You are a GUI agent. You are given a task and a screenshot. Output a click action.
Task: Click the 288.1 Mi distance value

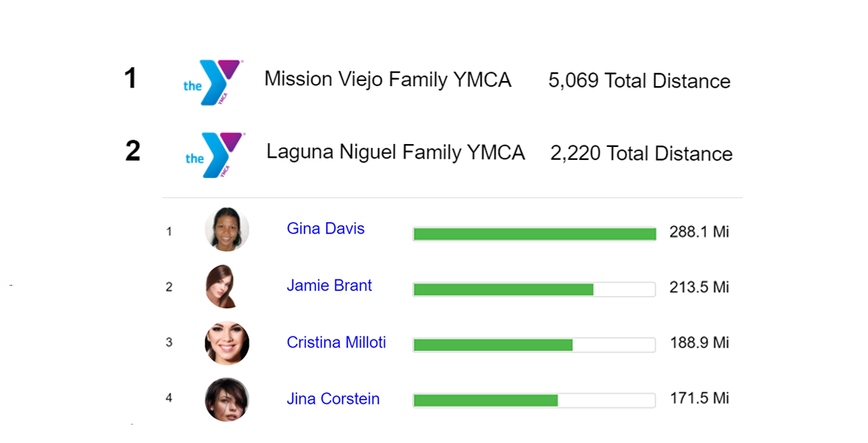tap(699, 232)
